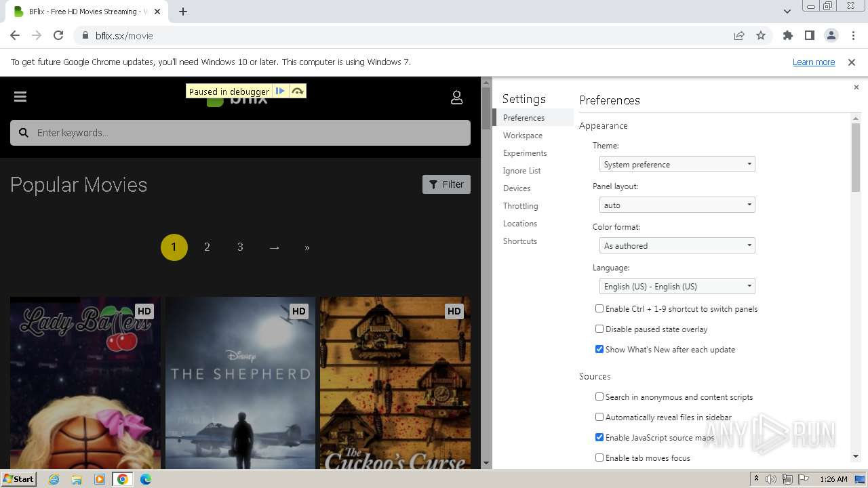Switch to Workspace settings tab
868x488 pixels.
click(x=534, y=136)
